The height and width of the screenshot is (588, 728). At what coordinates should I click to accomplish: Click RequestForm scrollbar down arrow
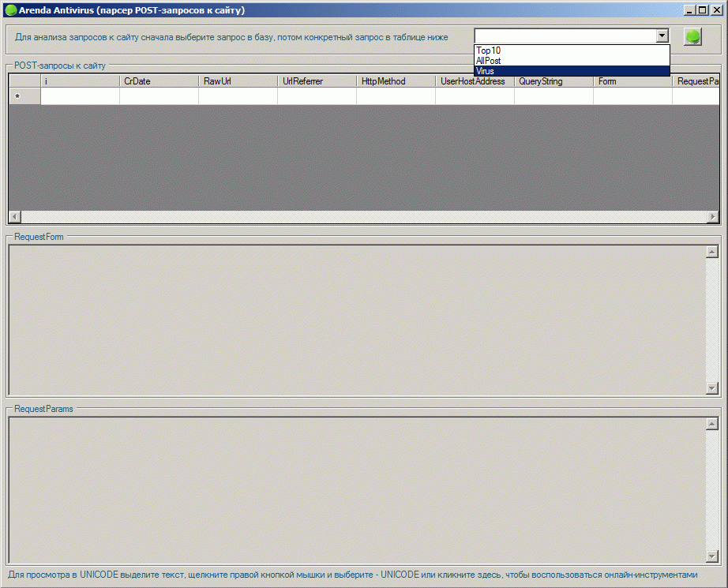[711, 388]
